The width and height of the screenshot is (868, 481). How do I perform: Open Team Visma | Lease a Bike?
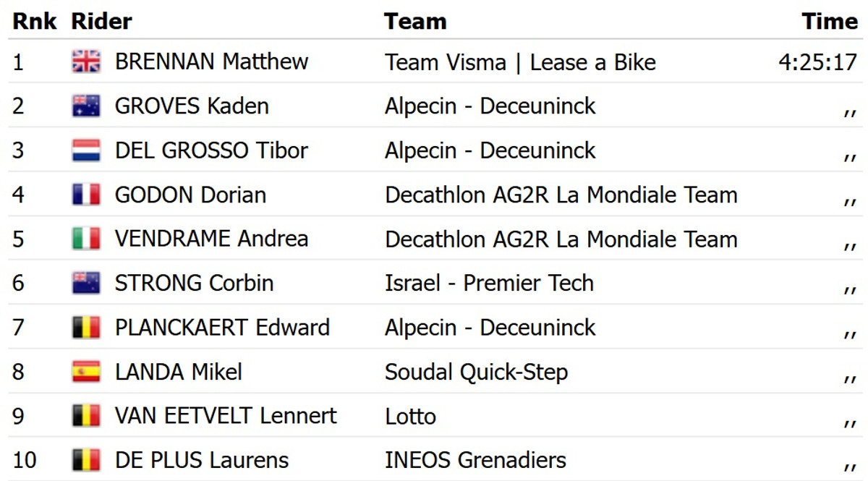tap(520, 62)
